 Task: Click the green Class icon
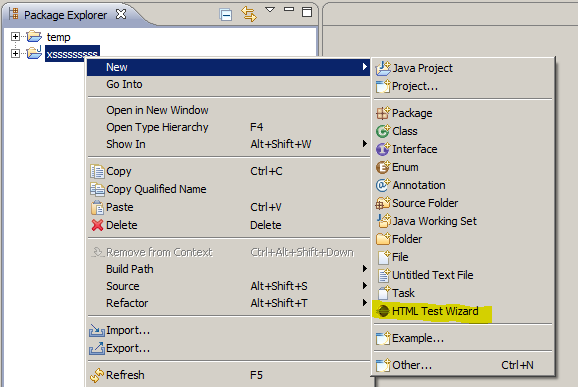(383, 131)
